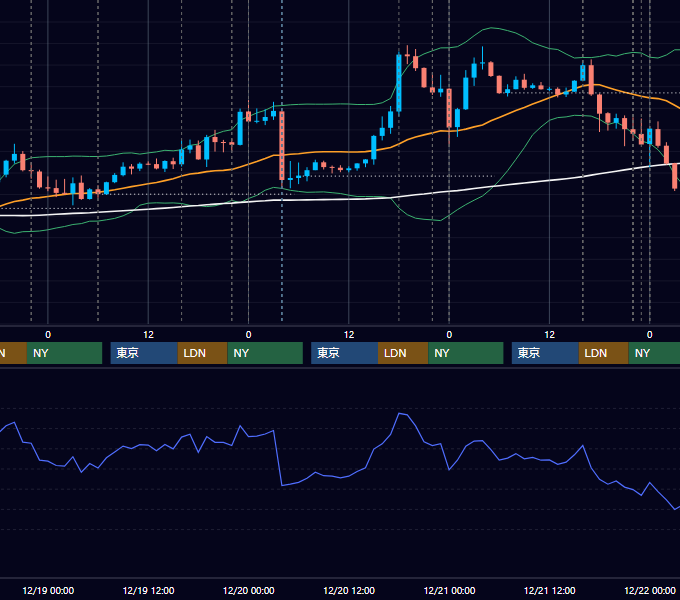Select the 東京 session block on 12/20

344,353
